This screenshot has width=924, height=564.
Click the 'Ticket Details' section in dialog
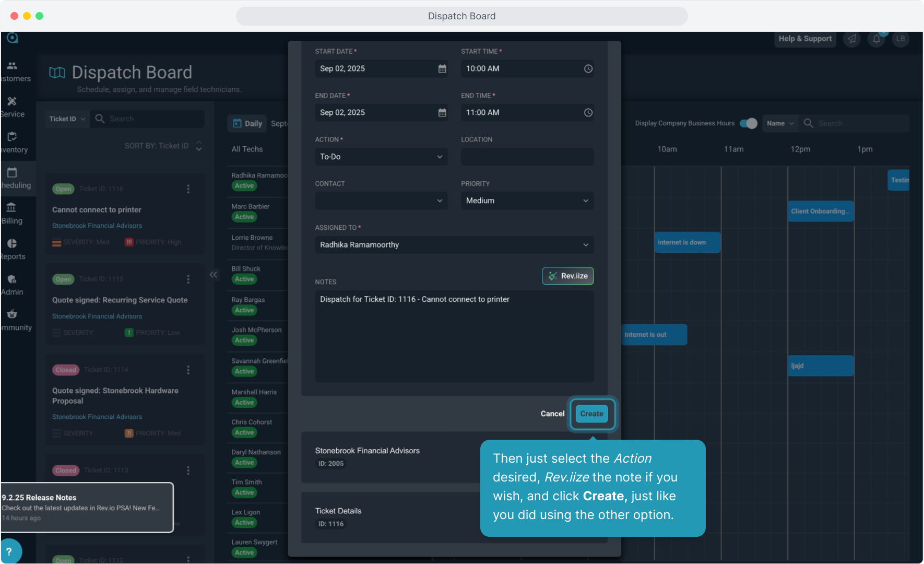tap(454, 518)
